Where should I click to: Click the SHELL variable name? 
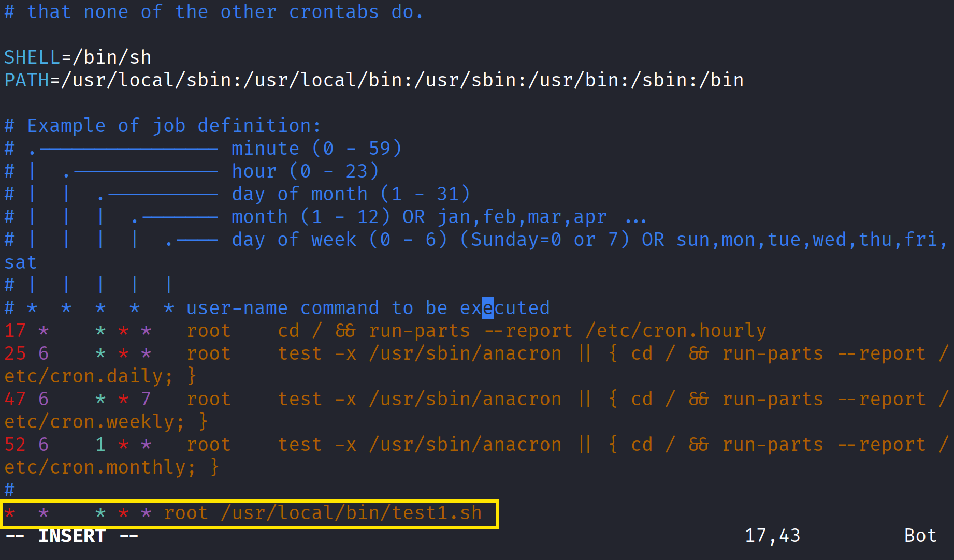pos(33,57)
